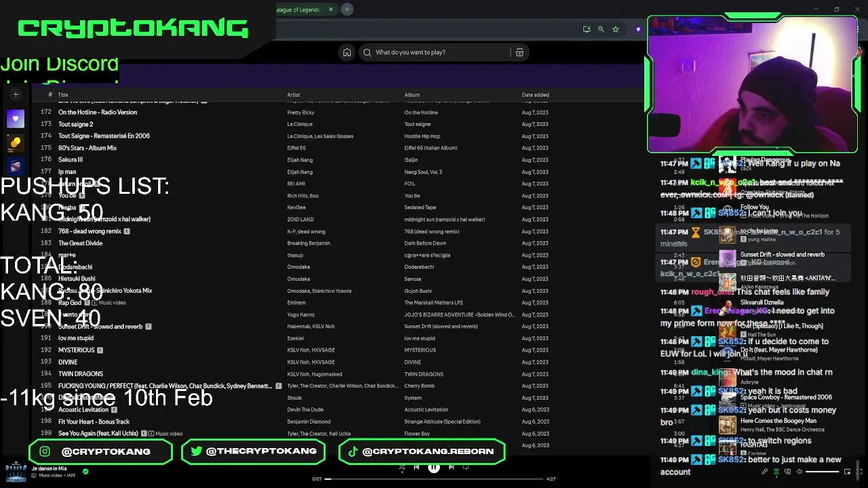Image resolution: width=868 pixels, height=488 pixels.
Task: Click the now playing album cover thumbnail
Action: tap(16, 471)
